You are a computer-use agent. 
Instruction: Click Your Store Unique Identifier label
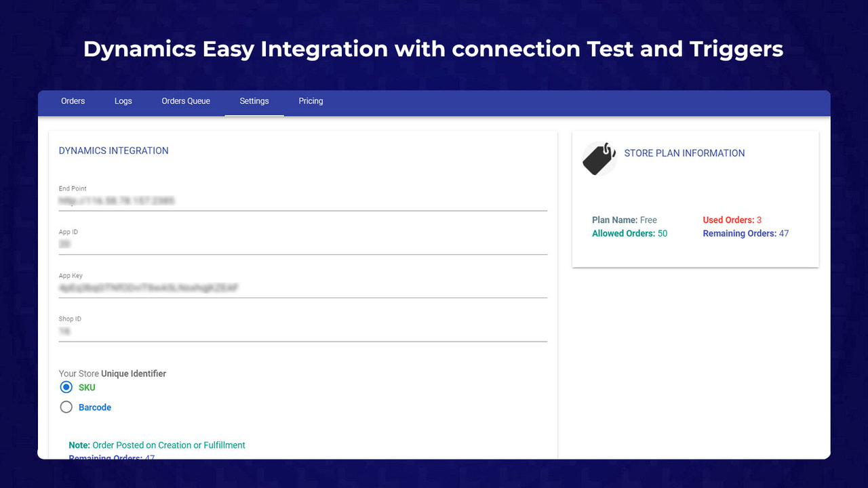coord(113,373)
